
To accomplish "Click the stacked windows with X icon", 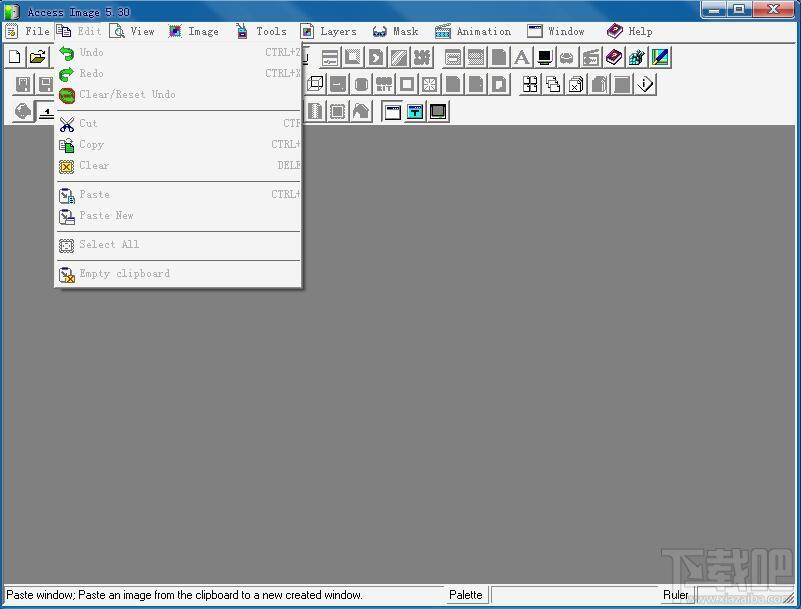I will coord(576,84).
